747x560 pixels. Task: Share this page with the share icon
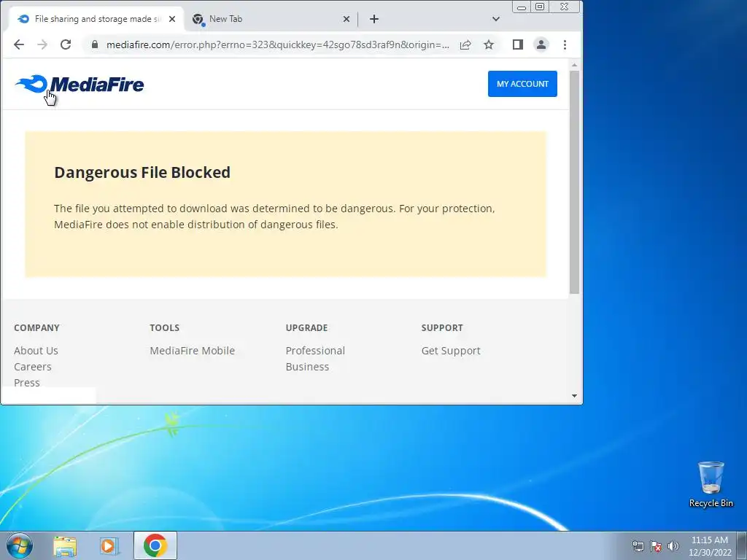click(465, 44)
